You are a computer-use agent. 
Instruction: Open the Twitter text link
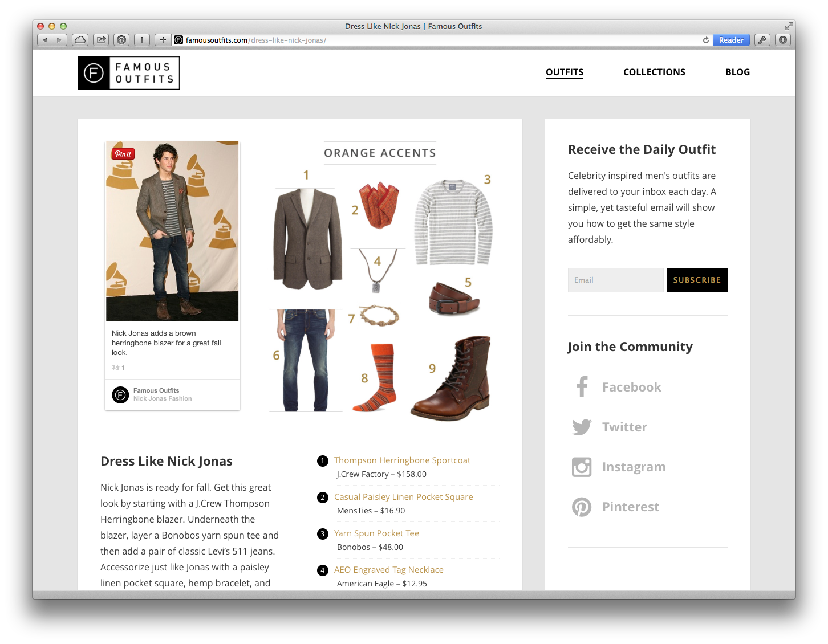pos(624,427)
